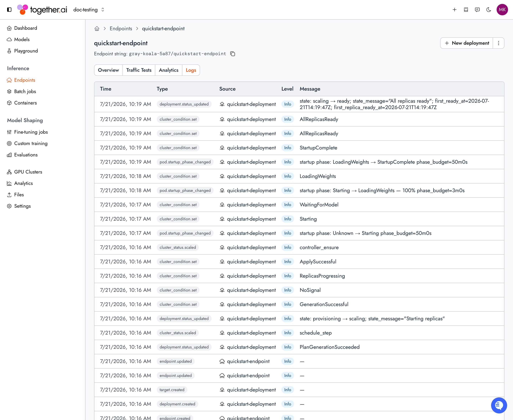Switch to the endpoint Analytics tab
The image size is (513, 420).
tap(169, 70)
